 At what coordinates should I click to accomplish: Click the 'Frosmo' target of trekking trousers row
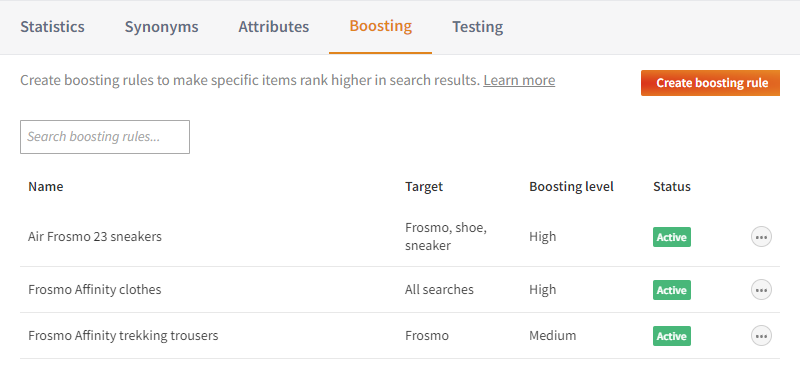[x=427, y=336]
